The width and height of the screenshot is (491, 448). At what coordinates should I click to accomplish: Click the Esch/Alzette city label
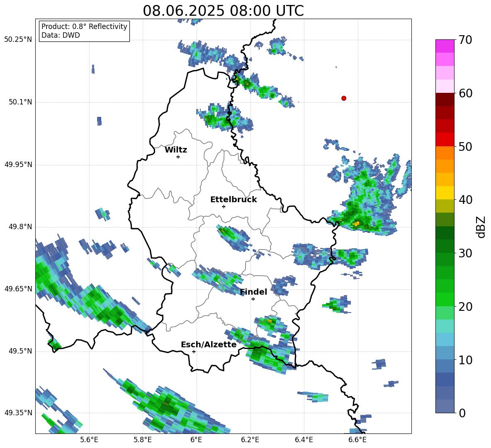pyautogui.click(x=209, y=345)
